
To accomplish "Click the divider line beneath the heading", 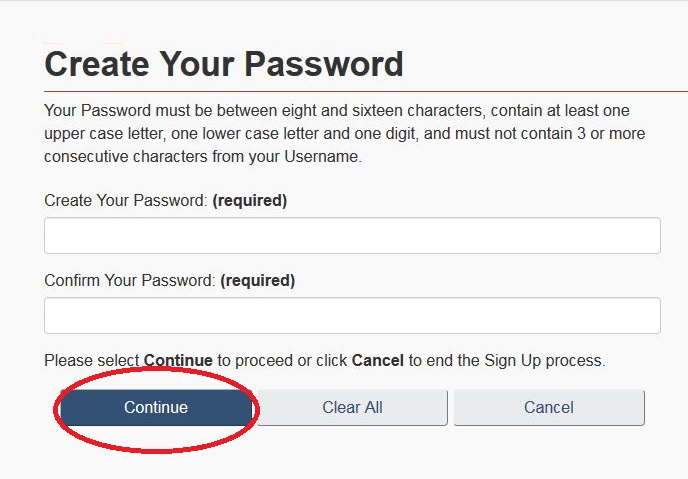I will tap(366, 92).
